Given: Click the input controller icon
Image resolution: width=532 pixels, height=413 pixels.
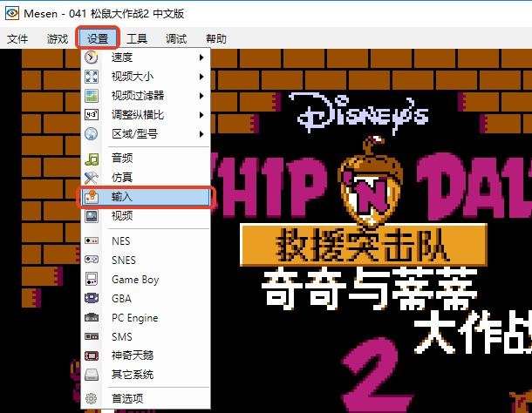Looking at the screenshot, I should point(92,197).
